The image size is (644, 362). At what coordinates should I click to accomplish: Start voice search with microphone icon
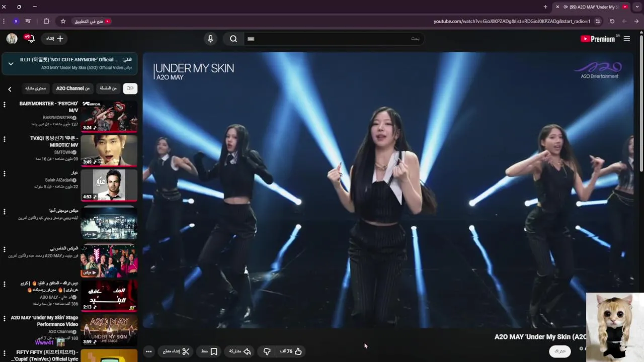[x=210, y=39]
